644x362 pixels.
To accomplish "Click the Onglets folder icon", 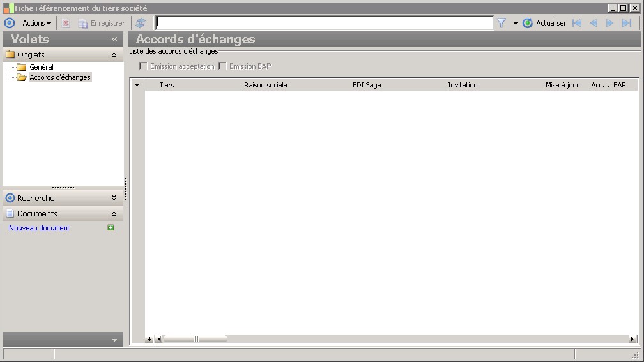I will tap(10, 54).
